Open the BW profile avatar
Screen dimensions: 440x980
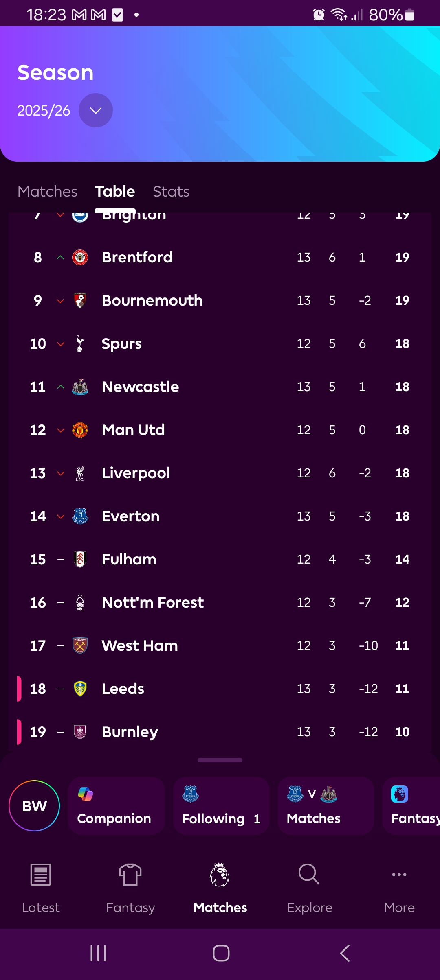(x=34, y=806)
